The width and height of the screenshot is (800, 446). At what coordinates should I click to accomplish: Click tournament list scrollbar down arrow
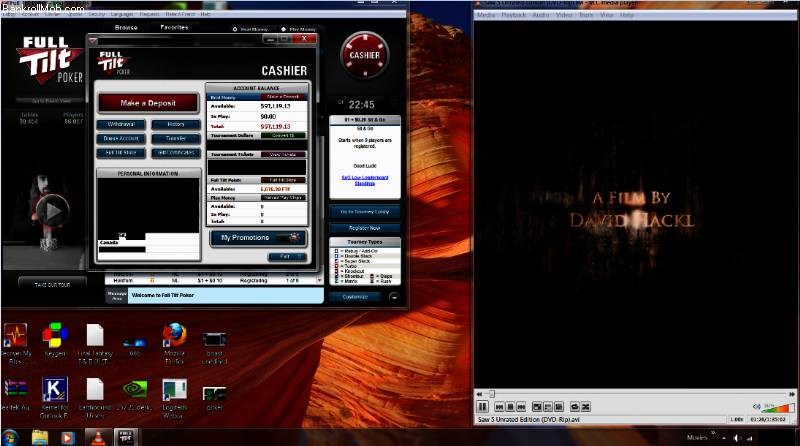320,280
